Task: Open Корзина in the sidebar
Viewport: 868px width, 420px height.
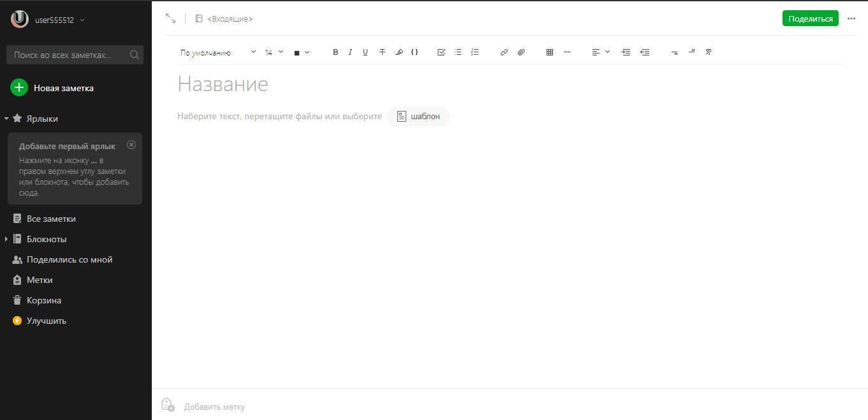Action: tap(43, 300)
